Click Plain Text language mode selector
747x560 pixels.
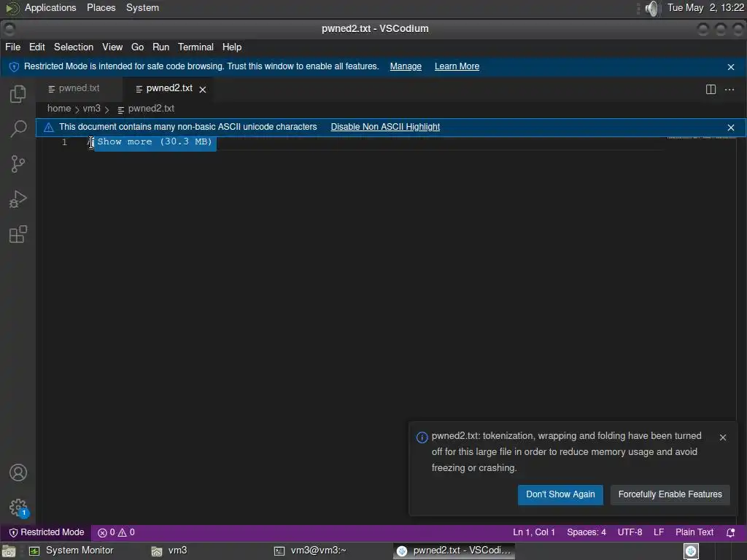(x=694, y=532)
